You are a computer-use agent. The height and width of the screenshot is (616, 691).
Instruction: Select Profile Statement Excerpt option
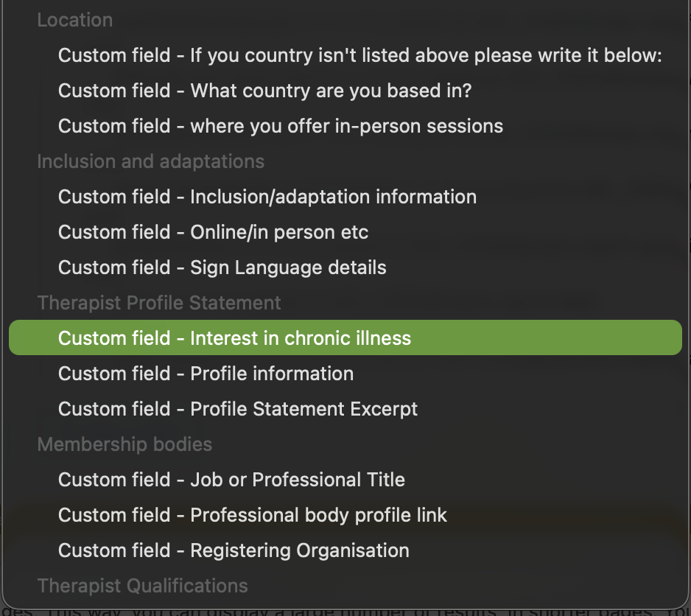click(238, 409)
